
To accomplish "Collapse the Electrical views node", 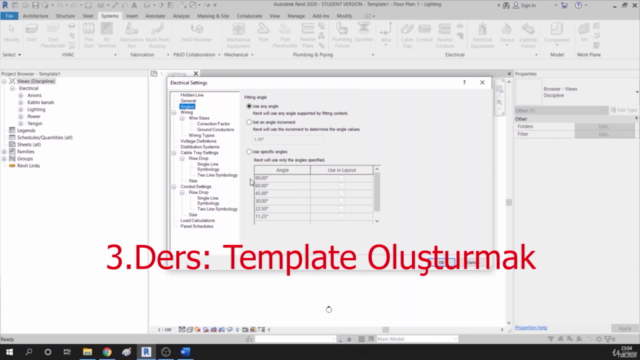I will click(x=13, y=88).
